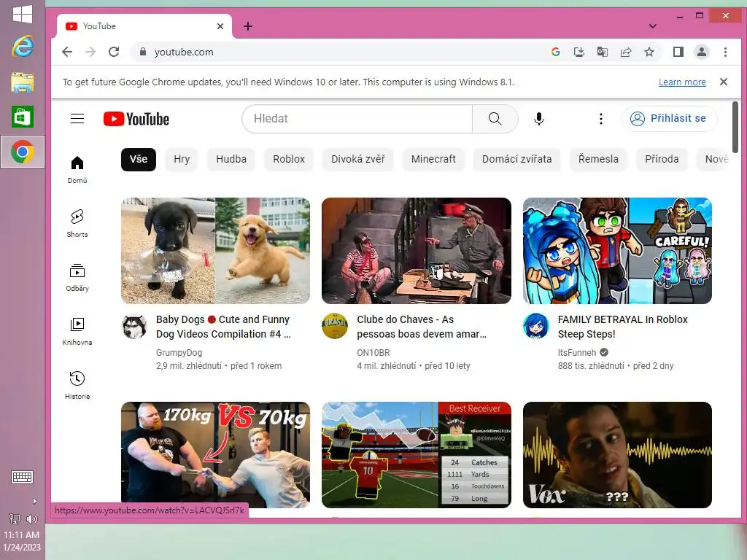The width and height of the screenshot is (747, 560).
Task: Open Odběry subscriptions in sidebar
Action: pos(77,278)
